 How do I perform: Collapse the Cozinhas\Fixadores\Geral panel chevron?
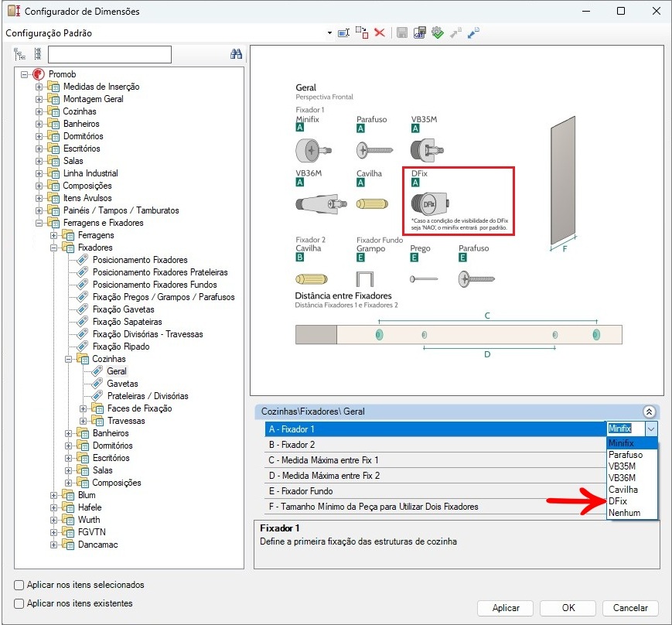[649, 412]
